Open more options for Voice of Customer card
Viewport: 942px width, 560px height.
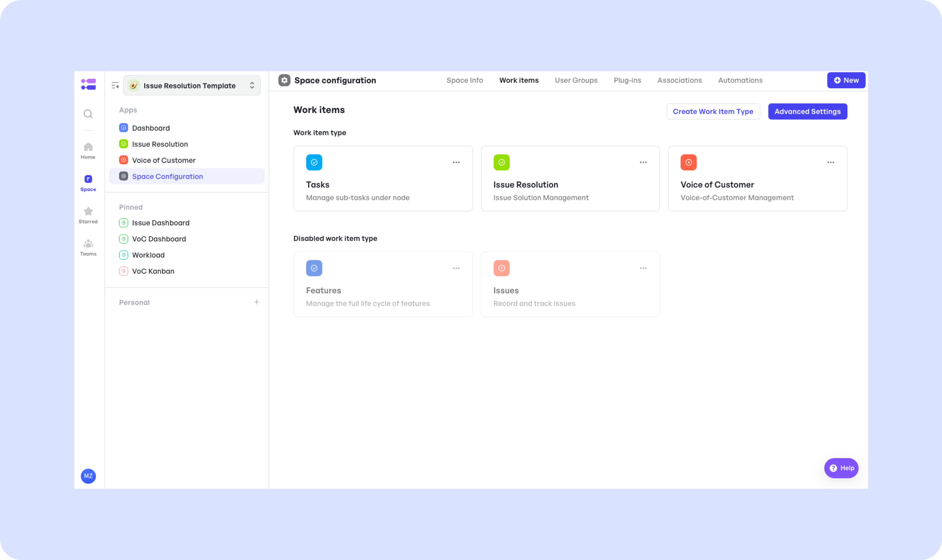coord(831,163)
